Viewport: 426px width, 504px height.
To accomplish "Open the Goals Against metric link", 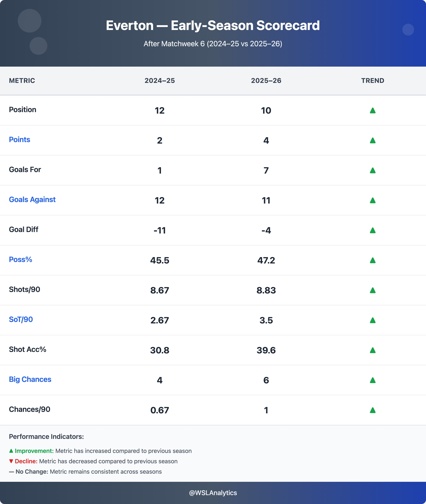I will coord(32,200).
